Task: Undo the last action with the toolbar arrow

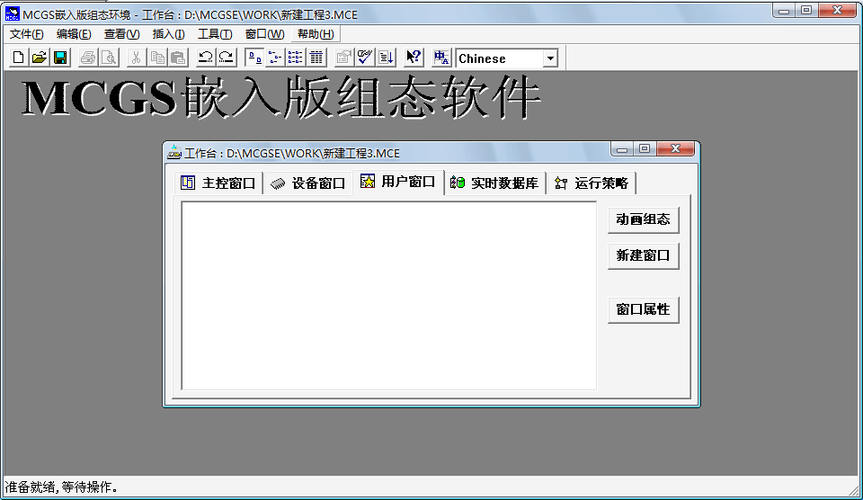Action: (205, 57)
